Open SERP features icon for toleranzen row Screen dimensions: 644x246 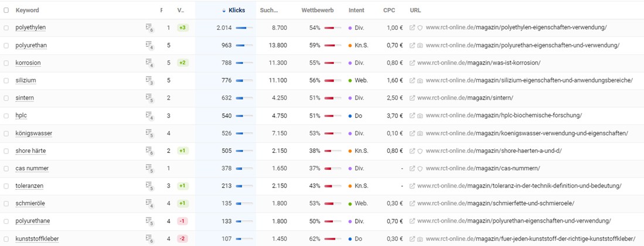point(149,186)
